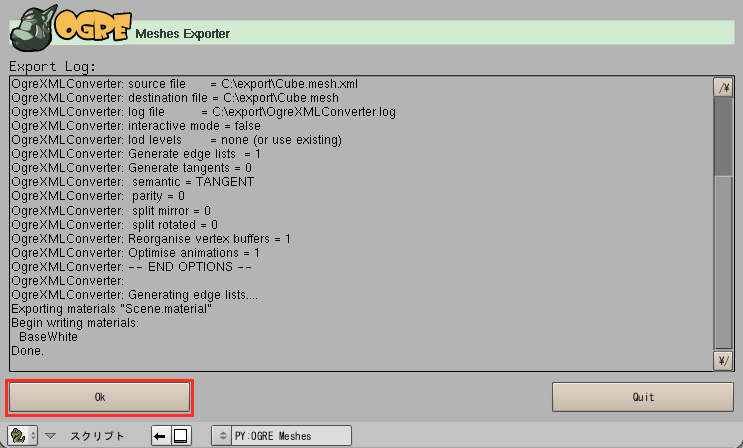The height and width of the screenshot is (448, 743).
Task: Toggle full-screen window icon in the header
Action: tap(181, 436)
